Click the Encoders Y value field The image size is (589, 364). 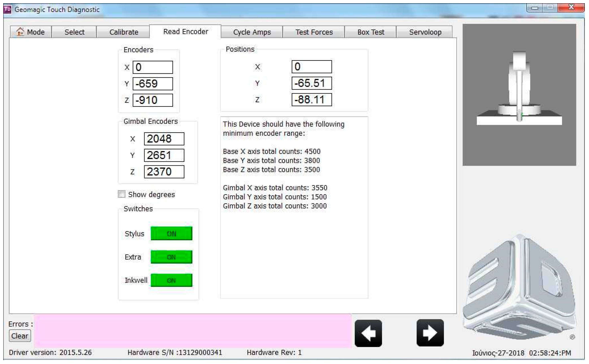point(153,84)
